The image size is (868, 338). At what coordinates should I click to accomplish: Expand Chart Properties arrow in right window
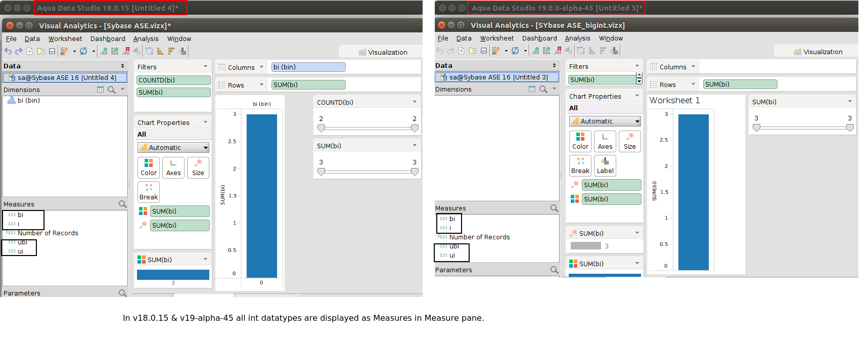[637, 96]
